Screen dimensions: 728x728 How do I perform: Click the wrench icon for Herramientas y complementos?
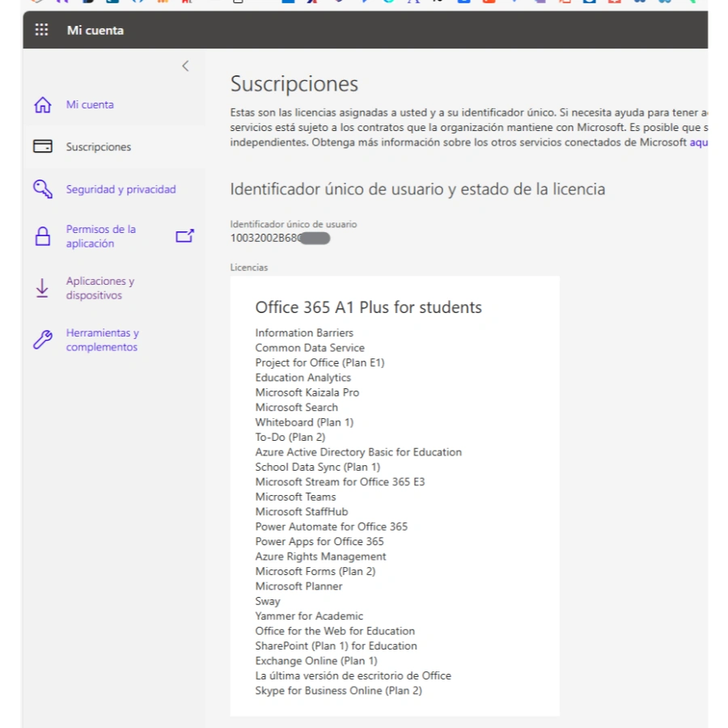coord(43,340)
